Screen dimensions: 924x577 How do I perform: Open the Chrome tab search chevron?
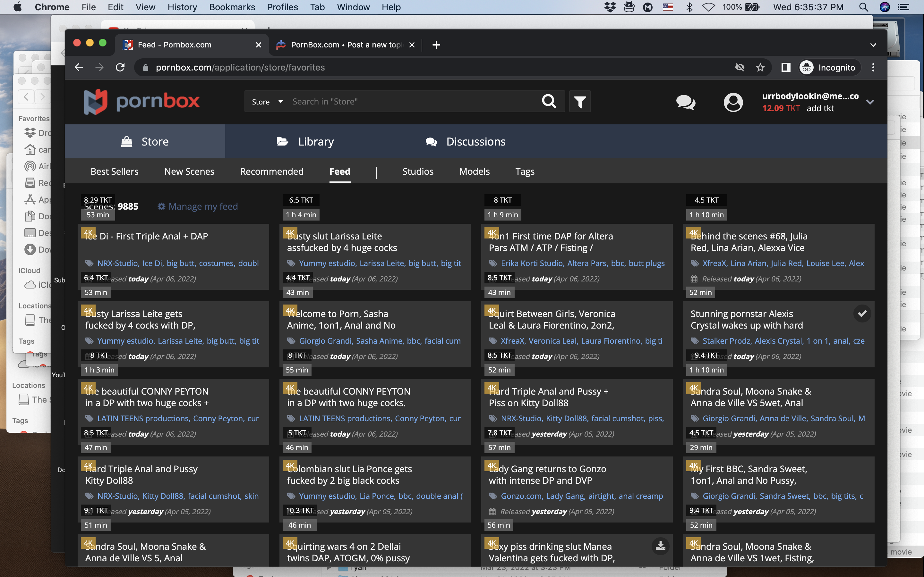(x=873, y=45)
